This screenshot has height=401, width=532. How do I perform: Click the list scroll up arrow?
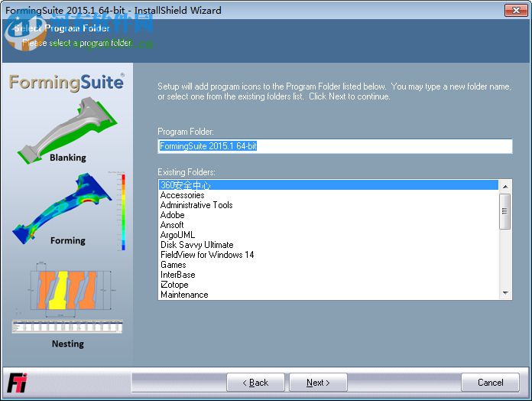[x=505, y=187]
